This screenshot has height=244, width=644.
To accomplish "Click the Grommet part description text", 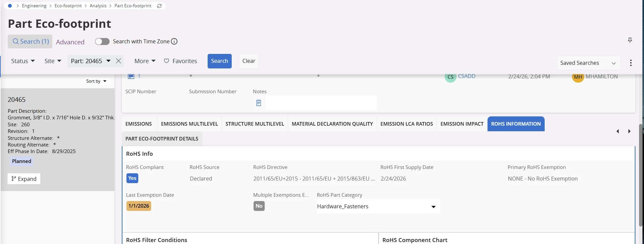I will [61, 118].
